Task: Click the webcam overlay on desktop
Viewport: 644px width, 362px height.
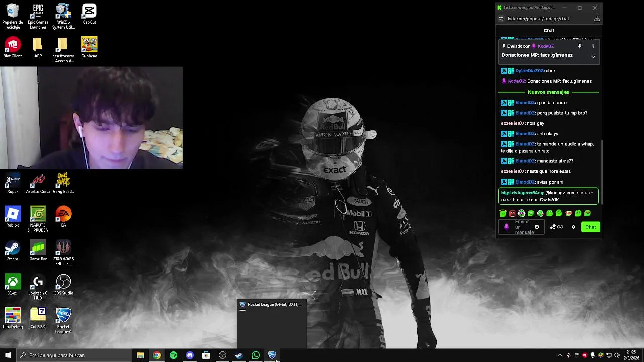Action: pos(91,118)
